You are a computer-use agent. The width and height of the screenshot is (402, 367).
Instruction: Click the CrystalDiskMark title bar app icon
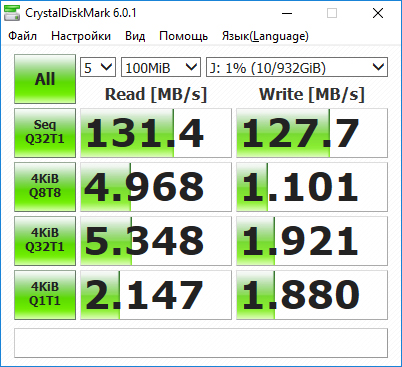[x=12, y=13]
